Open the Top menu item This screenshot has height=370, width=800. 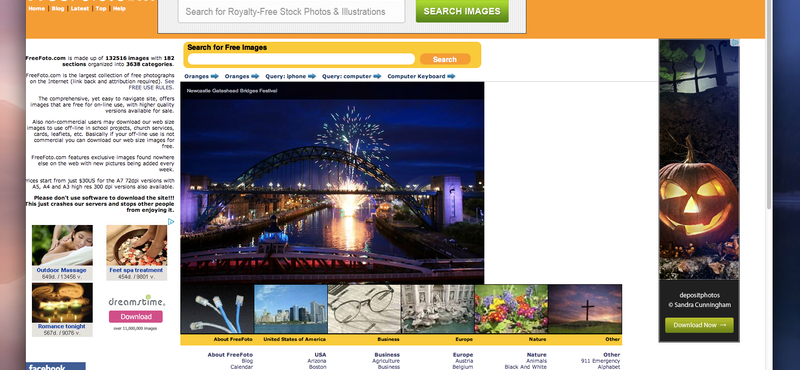(x=101, y=9)
